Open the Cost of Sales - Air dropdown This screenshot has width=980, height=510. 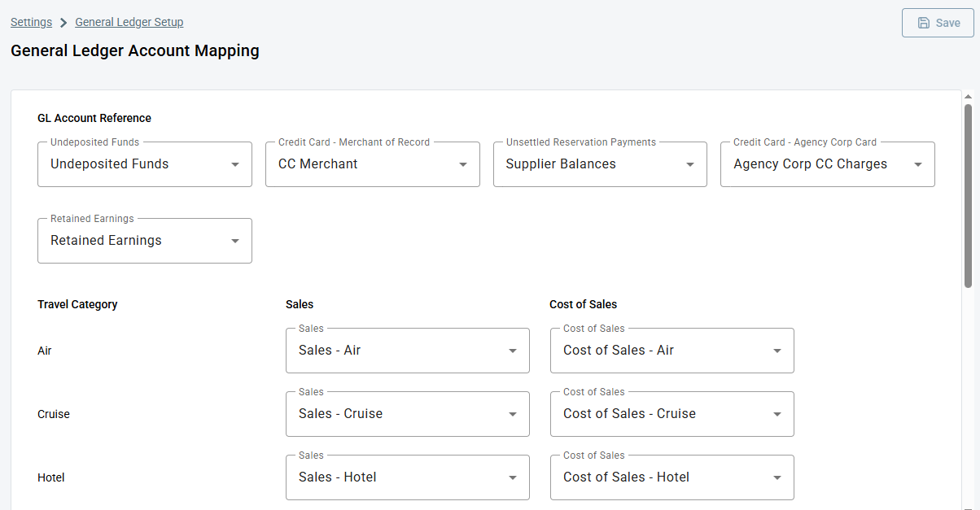tap(777, 350)
